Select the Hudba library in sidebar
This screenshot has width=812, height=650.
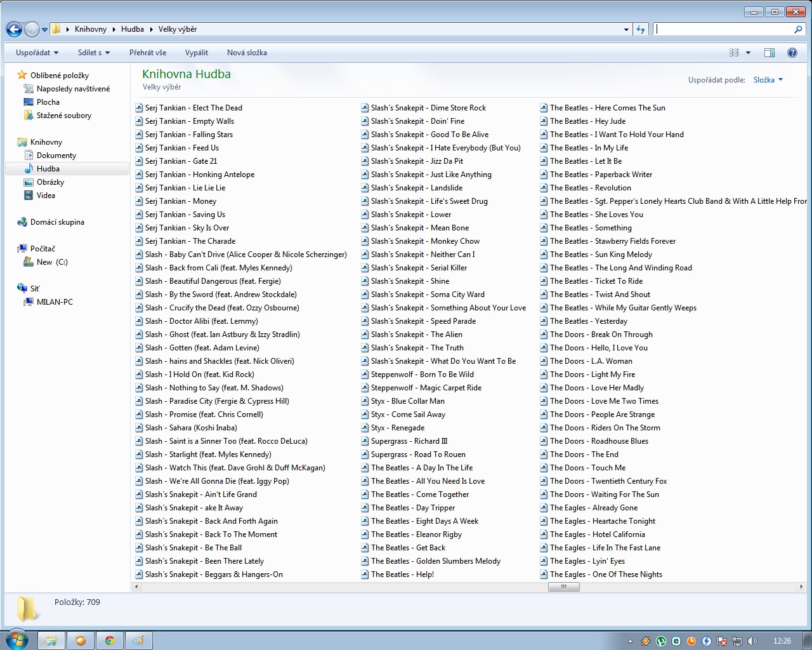pyautogui.click(x=48, y=169)
